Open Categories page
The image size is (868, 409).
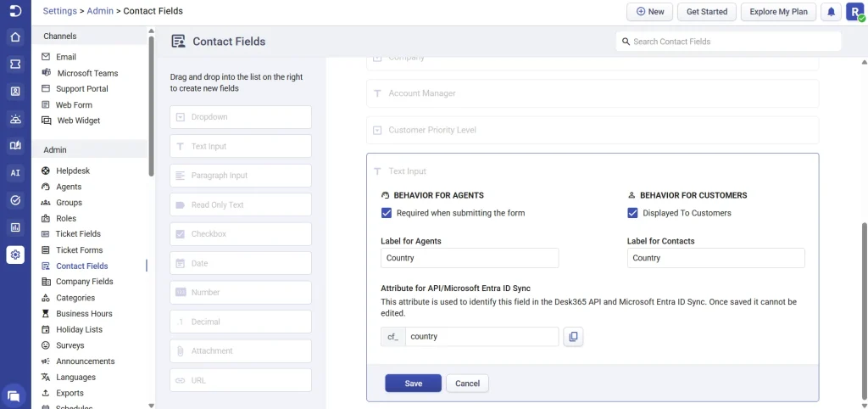pos(75,298)
